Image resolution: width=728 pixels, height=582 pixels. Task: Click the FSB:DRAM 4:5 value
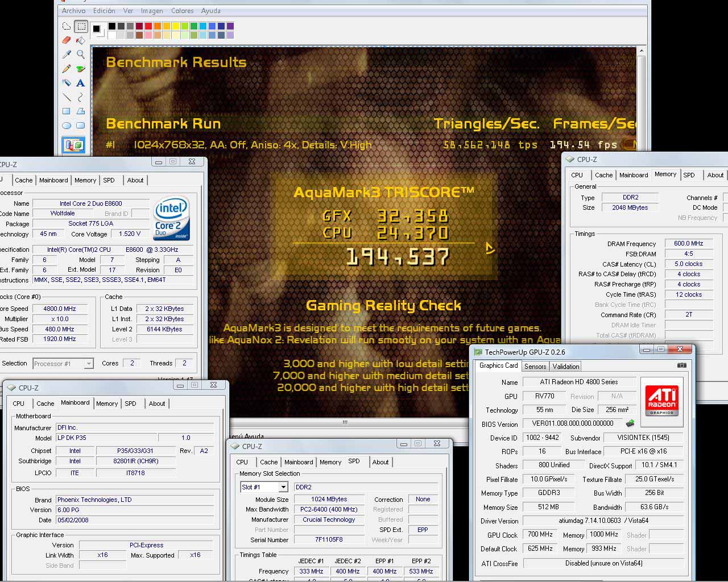click(689, 253)
